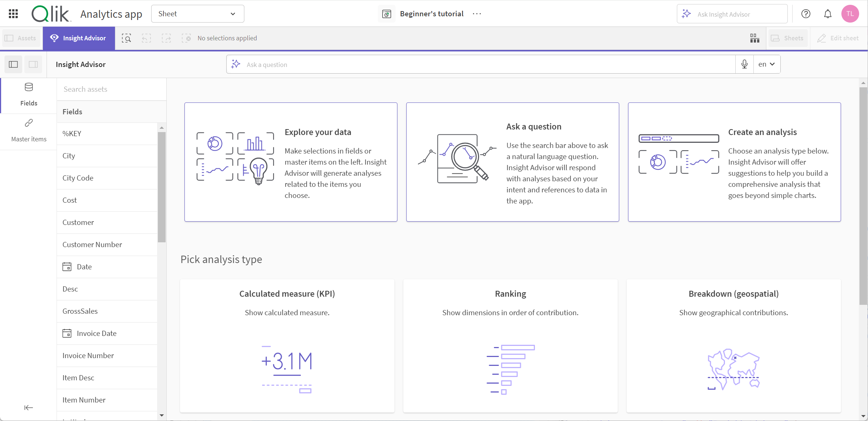868x421 pixels.
Task: Click on GrossSales field in list
Action: coord(79,311)
